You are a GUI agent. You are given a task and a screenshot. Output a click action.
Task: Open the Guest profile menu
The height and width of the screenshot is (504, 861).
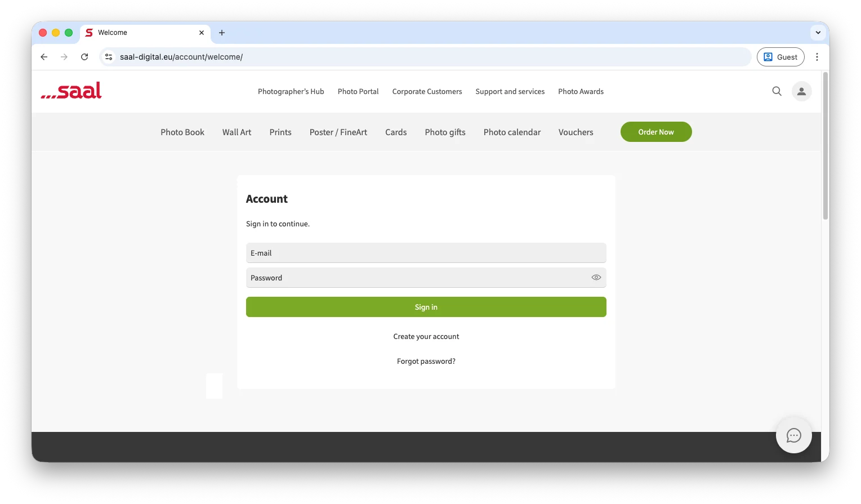pos(780,57)
